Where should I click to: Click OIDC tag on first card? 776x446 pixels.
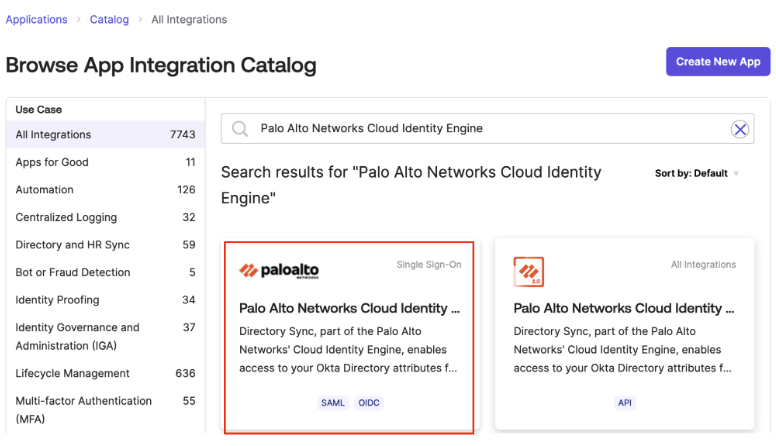tap(369, 403)
